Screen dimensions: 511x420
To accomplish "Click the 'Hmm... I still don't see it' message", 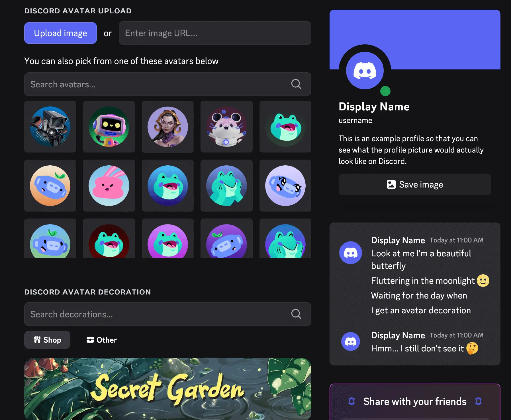I will point(417,348).
